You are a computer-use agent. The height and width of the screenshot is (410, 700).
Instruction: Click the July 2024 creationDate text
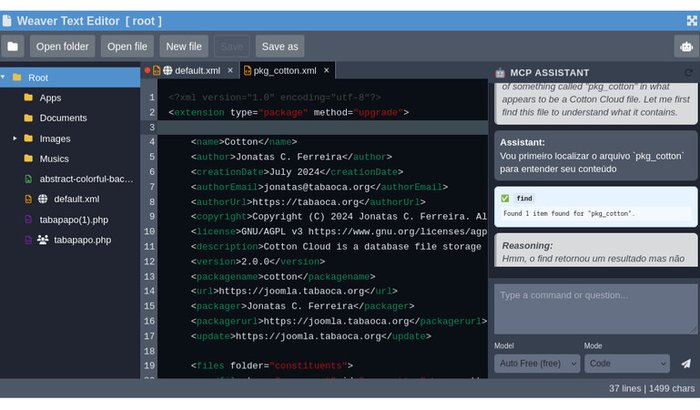(297, 172)
